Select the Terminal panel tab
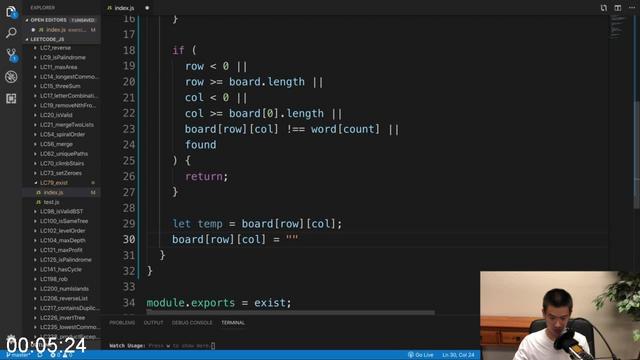640x360 pixels. [x=233, y=322]
